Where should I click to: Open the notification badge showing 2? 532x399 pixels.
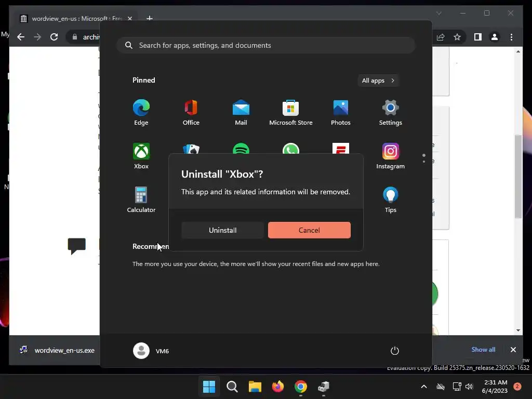point(517,387)
